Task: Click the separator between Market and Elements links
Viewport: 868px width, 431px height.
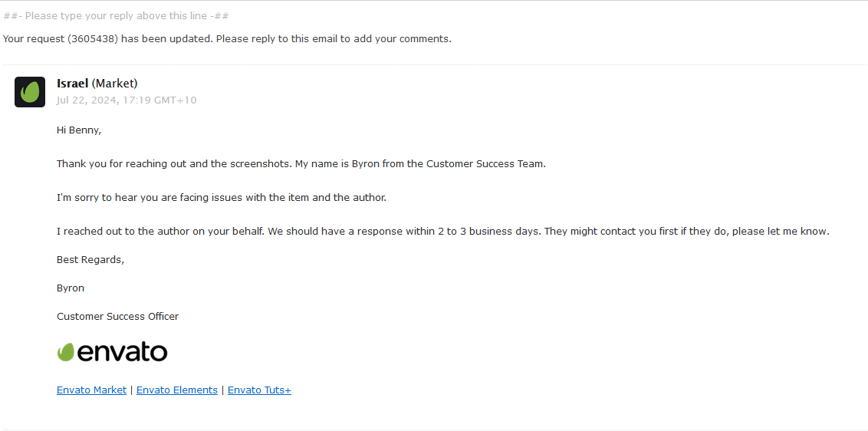Action: click(132, 390)
